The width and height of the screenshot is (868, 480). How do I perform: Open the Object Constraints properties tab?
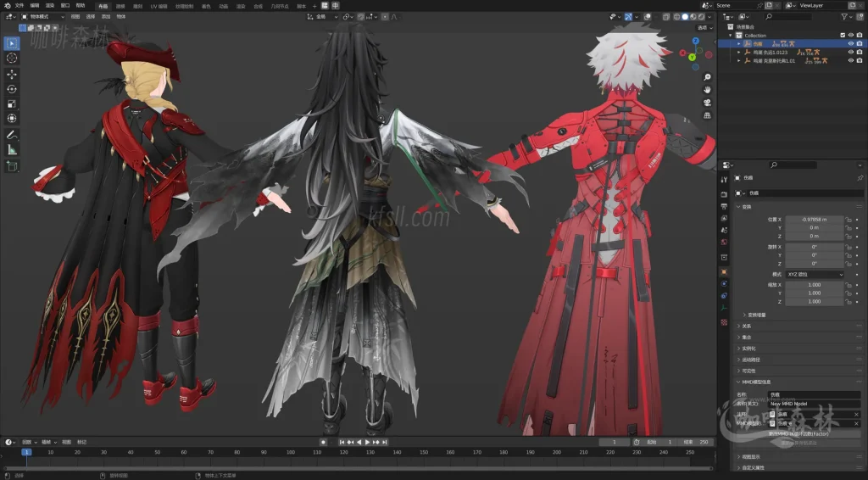click(724, 296)
